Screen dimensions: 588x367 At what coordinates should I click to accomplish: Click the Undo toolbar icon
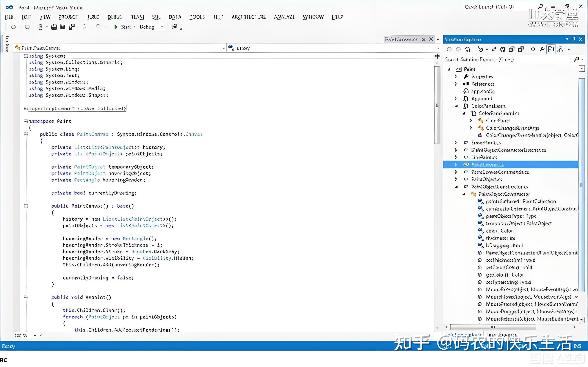coord(84,27)
